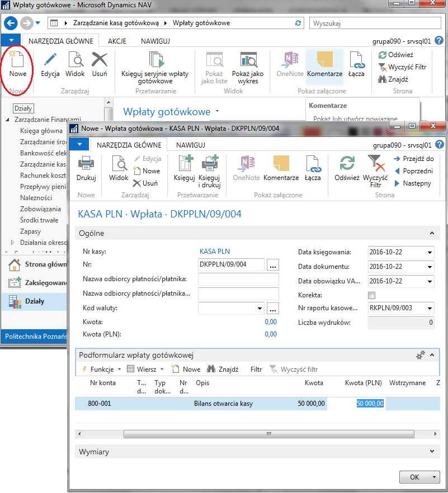The width and height of the screenshot is (448, 493).
Task: Confirm with the OK button
Action: tap(414, 477)
